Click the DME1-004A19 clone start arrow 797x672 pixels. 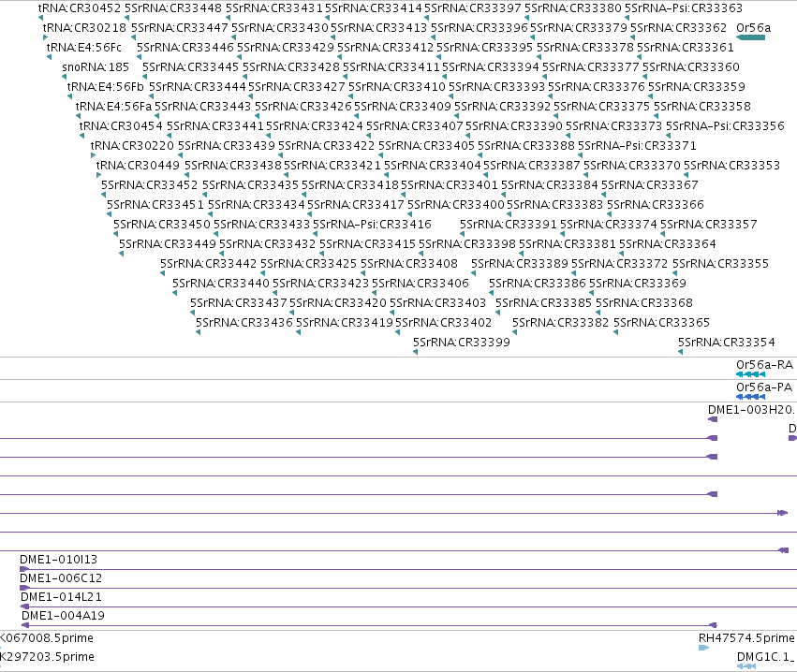point(25,625)
